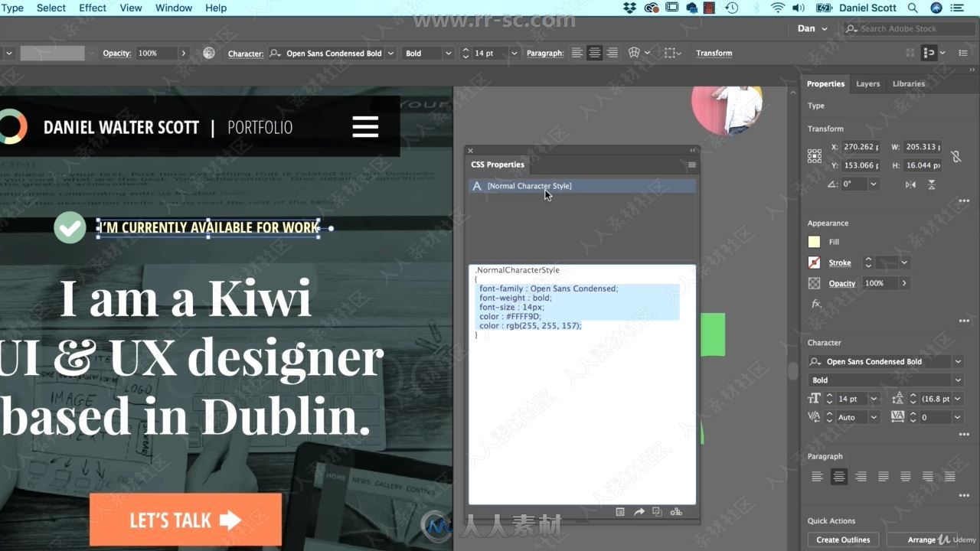Toggle constrain width and height proportions link
The image size is (980, 551).
coord(955,156)
